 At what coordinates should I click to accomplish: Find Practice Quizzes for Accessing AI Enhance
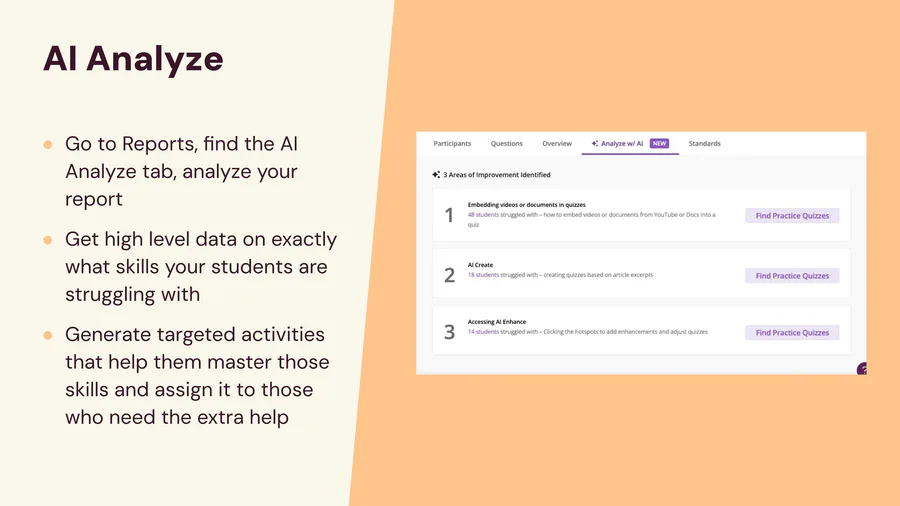pyautogui.click(x=792, y=333)
